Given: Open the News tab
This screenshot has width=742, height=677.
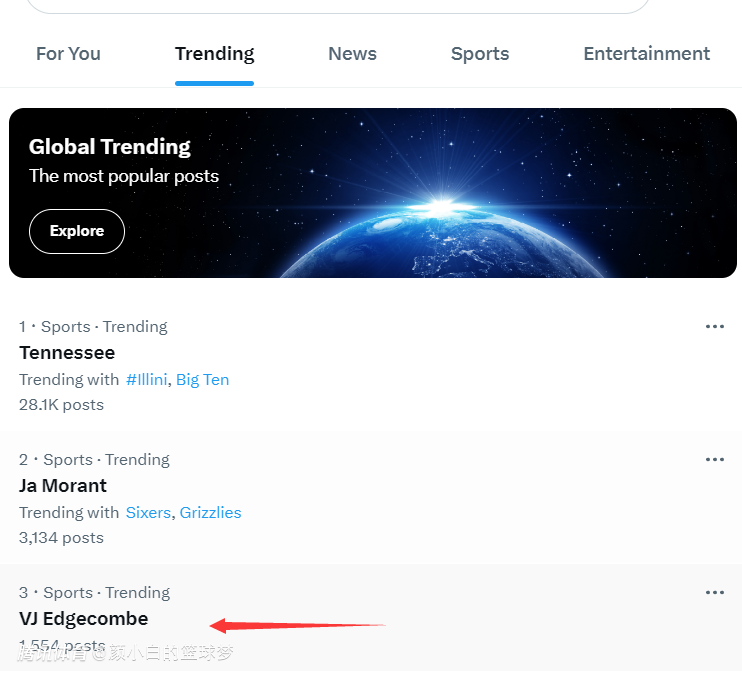Looking at the screenshot, I should (352, 54).
